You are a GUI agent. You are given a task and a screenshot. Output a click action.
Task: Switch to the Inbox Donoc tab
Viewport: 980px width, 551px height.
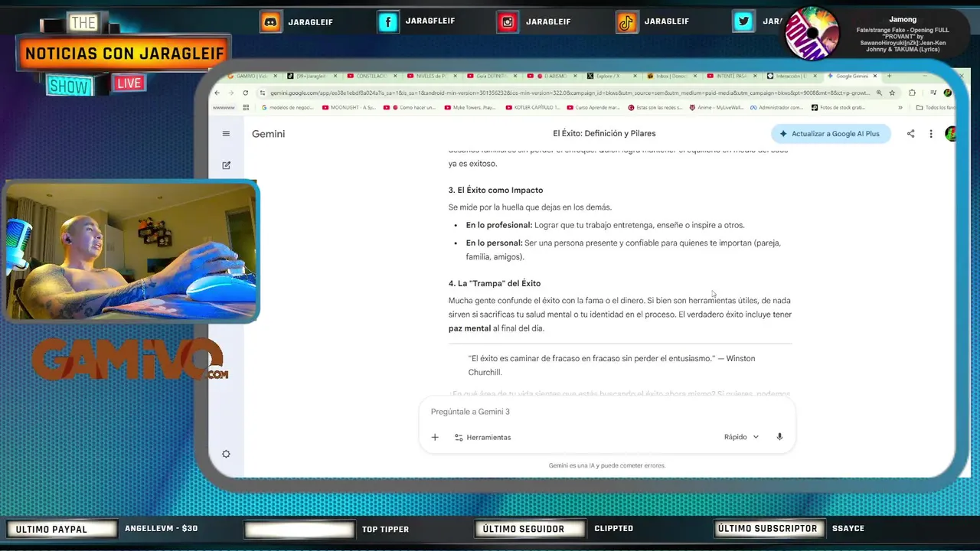pyautogui.click(x=673, y=76)
